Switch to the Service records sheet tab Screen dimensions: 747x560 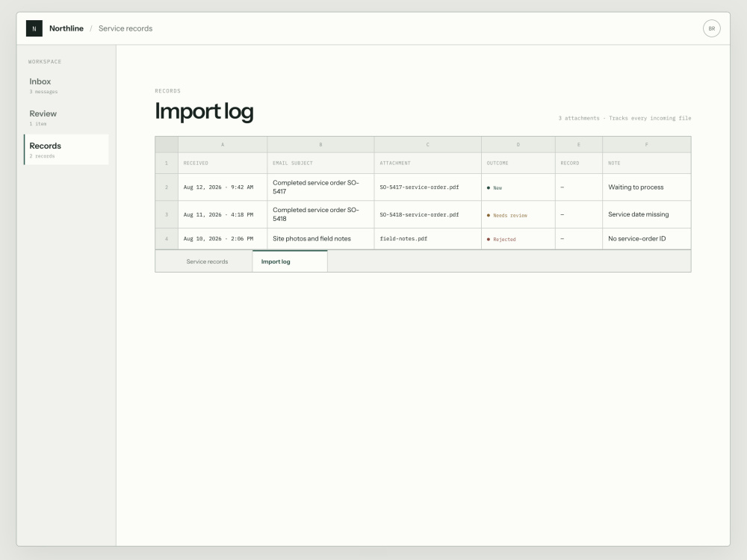(207, 261)
